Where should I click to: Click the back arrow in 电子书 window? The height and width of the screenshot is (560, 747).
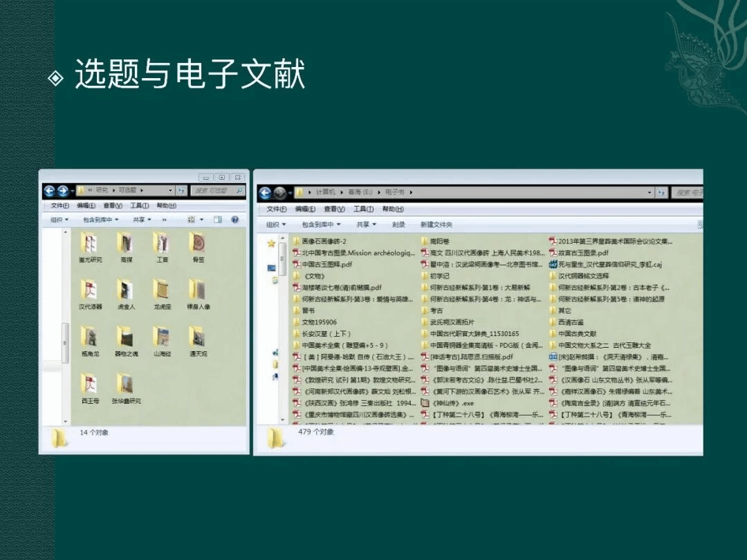[x=264, y=192]
